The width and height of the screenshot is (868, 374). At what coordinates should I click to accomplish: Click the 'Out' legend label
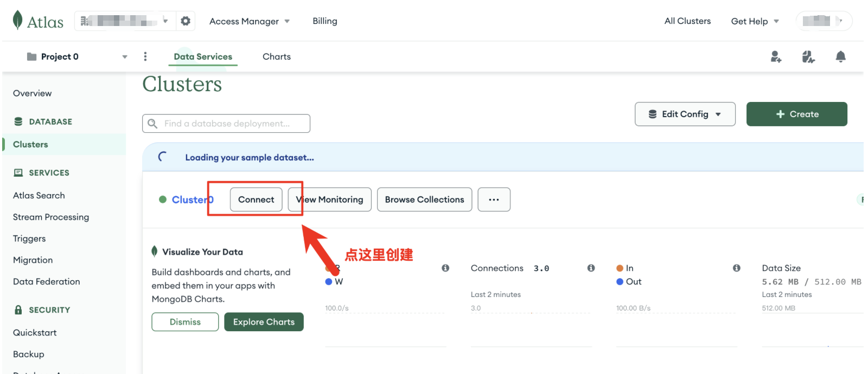pyautogui.click(x=634, y=281)
